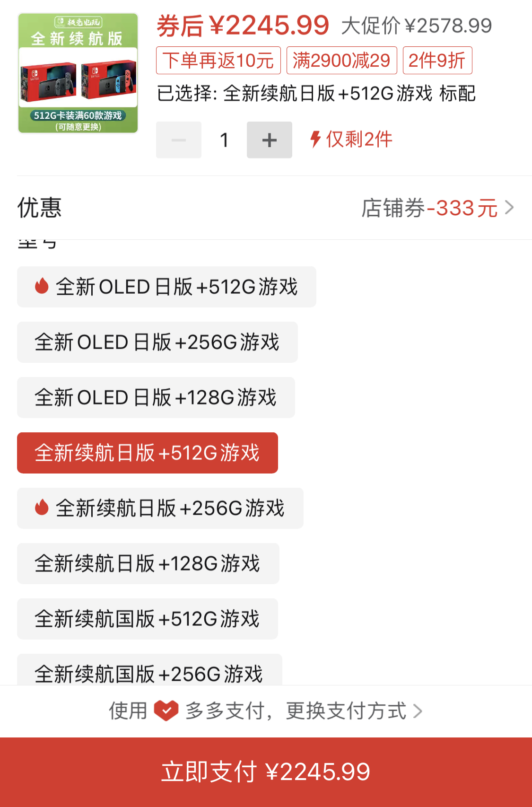532x807 pixels.
Task: Tap the 多多支付 heart checkmark icon
Action: point(166,711)
